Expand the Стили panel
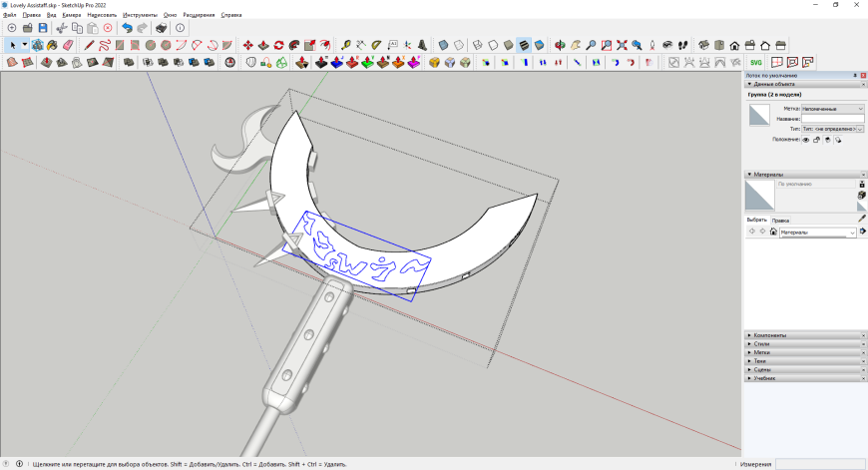The image size is (868, 470). 805,344
